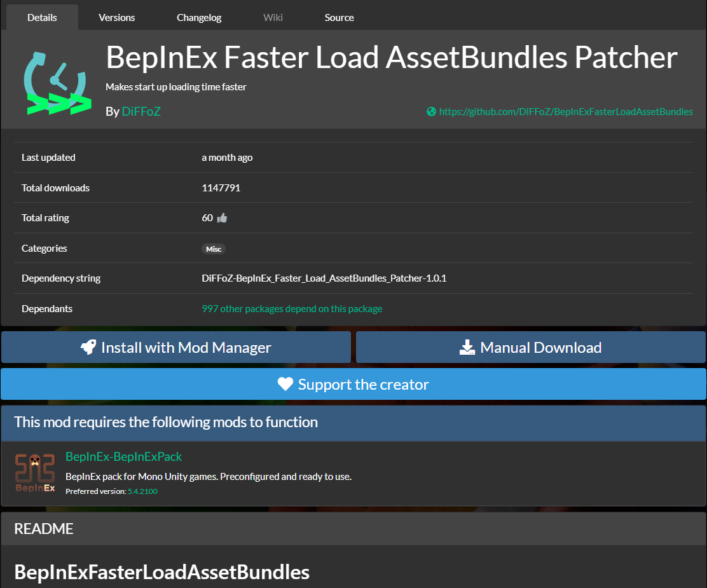Click the 'Dependants' label
Screen dimensions: 707x588
pyautogui.click(x=47, y=309)
